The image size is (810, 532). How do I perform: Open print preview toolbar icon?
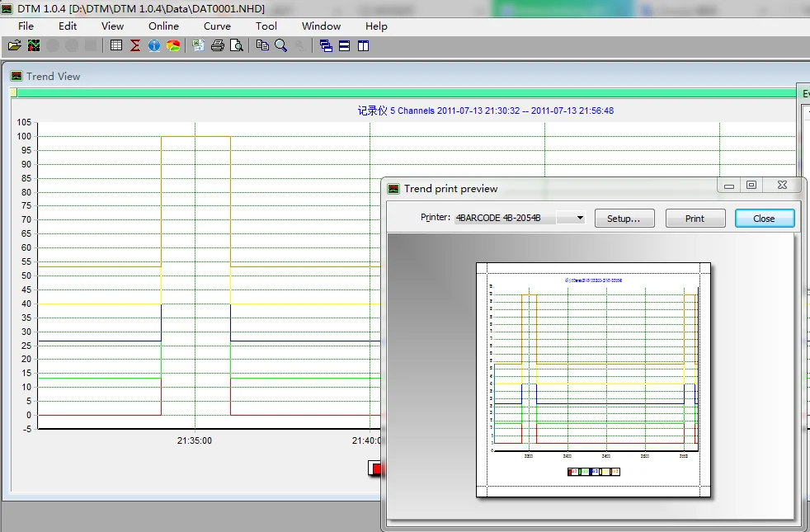point(237,45)
